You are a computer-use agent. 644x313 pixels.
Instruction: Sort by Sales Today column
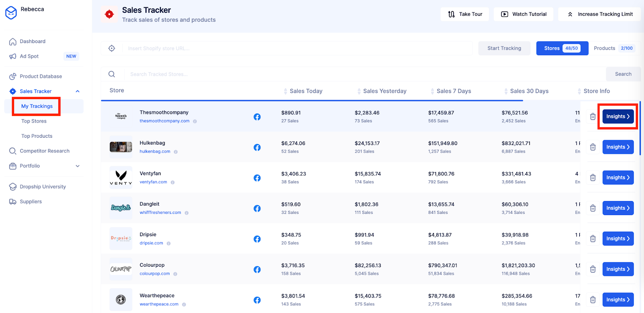303,91
